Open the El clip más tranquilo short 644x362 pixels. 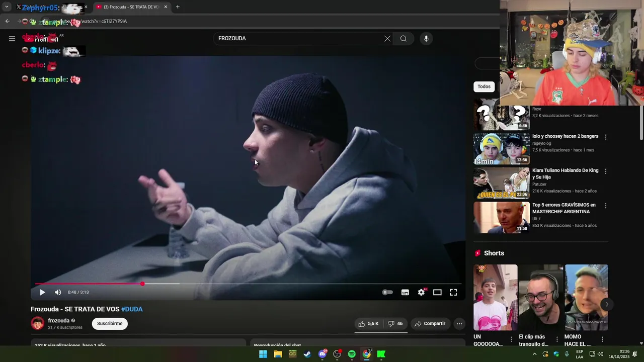pos(541,298)
